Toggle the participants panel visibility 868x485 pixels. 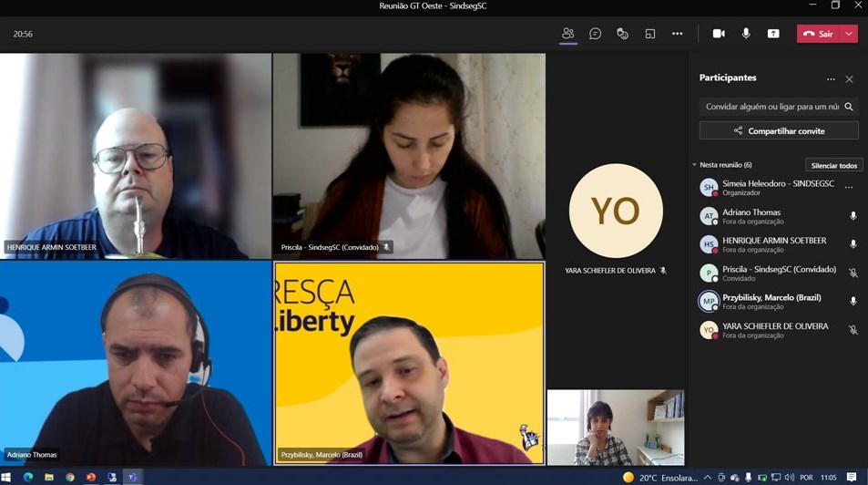(x=567, y=34)
